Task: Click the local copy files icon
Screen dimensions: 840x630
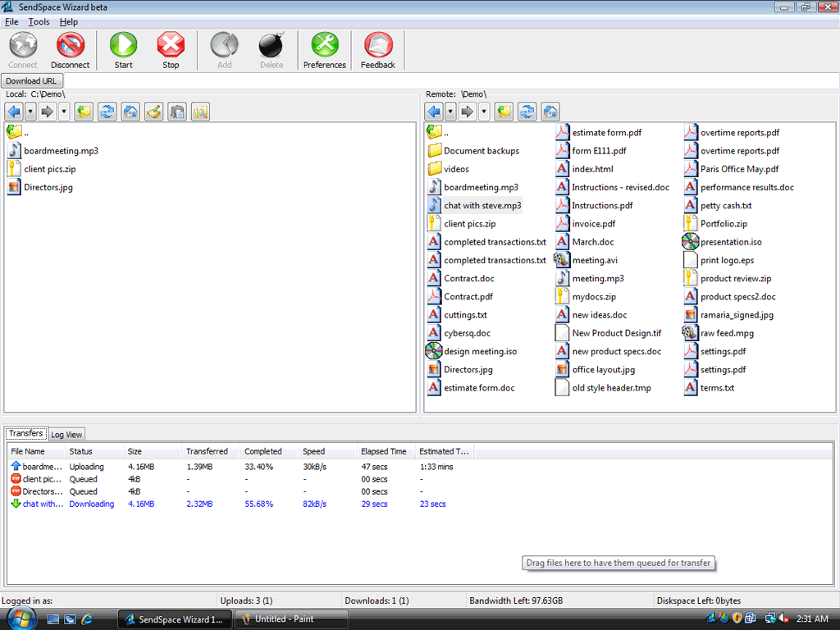Action: (x=177, y=112)
